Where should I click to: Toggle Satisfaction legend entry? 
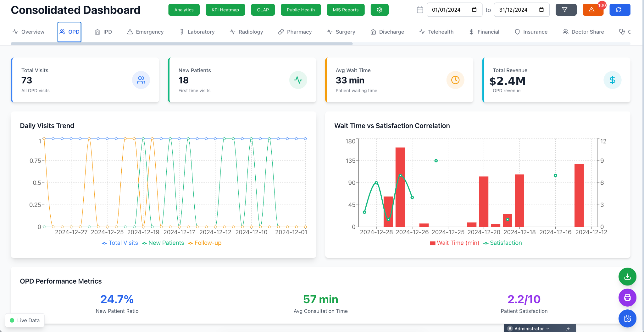click(x=502, y=243)
